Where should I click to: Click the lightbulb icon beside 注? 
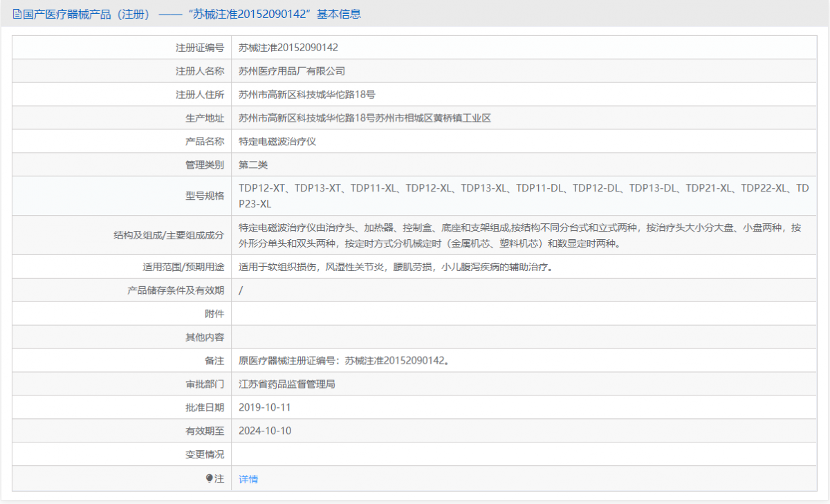[210, 478]
